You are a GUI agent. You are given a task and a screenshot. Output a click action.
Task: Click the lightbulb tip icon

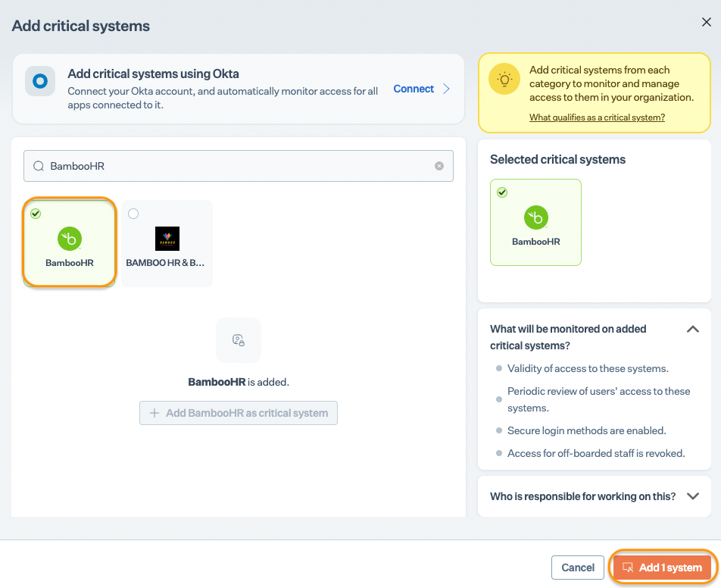pos(504,79)
